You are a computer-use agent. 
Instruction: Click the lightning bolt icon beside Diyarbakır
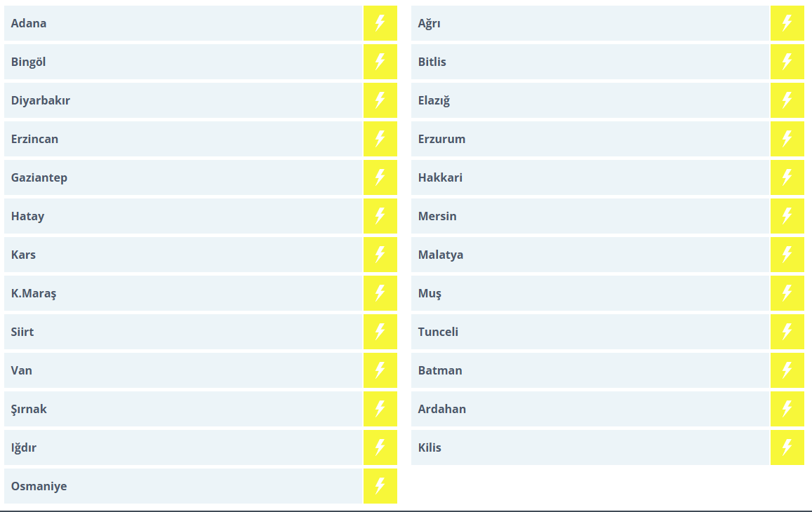pyautogui.click(x=380, y=100)
